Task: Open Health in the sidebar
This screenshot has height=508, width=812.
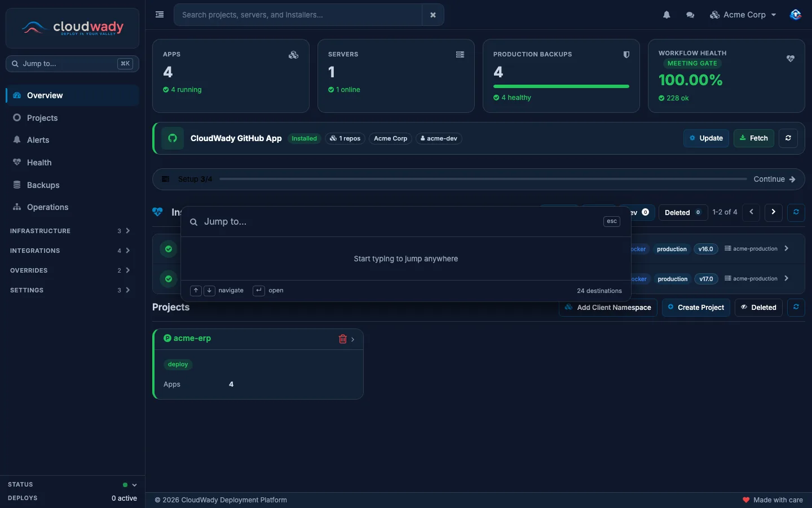Action: (72, 163)
